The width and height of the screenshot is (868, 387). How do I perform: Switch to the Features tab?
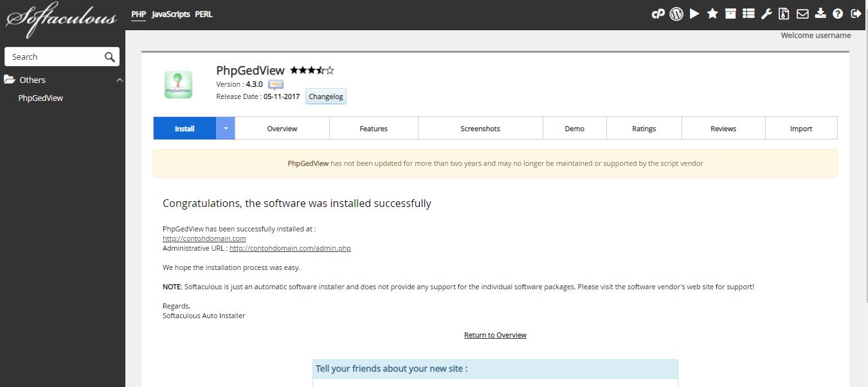point(374,129)
